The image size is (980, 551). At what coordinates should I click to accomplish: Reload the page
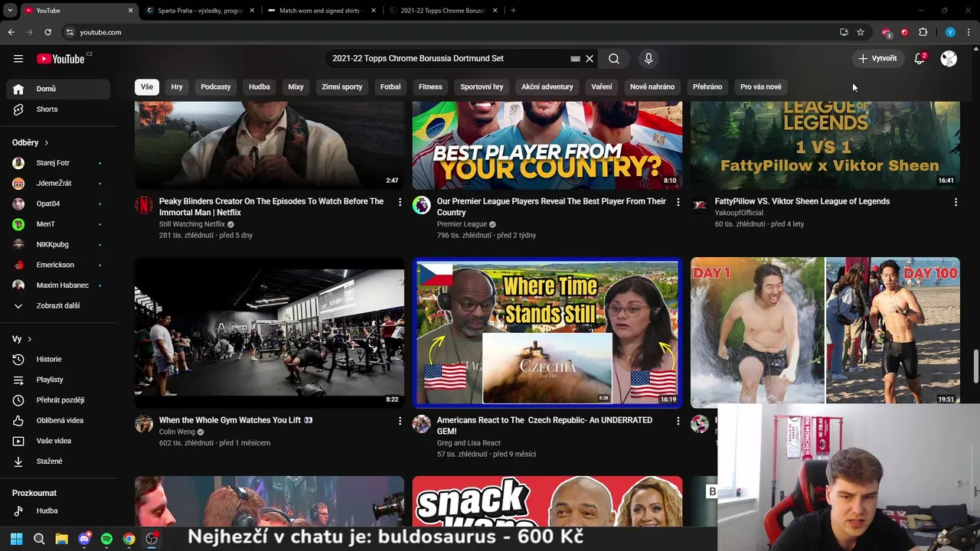click(x=47, y=32)
